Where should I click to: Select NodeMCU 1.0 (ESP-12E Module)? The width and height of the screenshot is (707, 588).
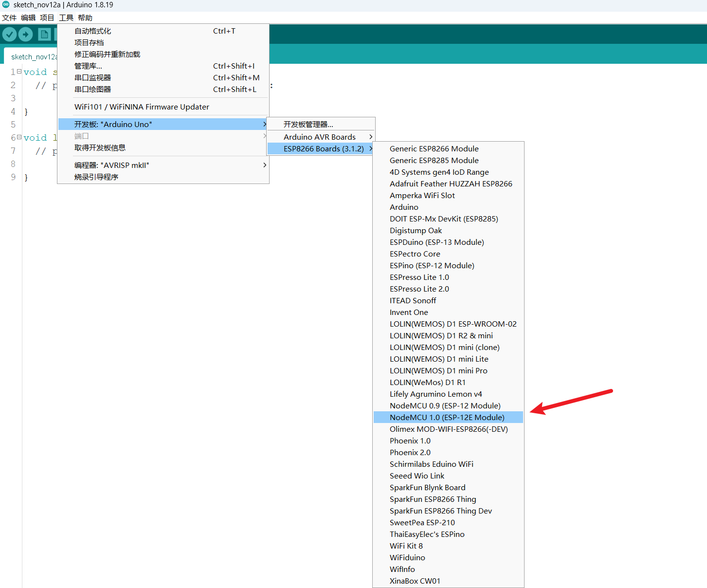(448, 417)
